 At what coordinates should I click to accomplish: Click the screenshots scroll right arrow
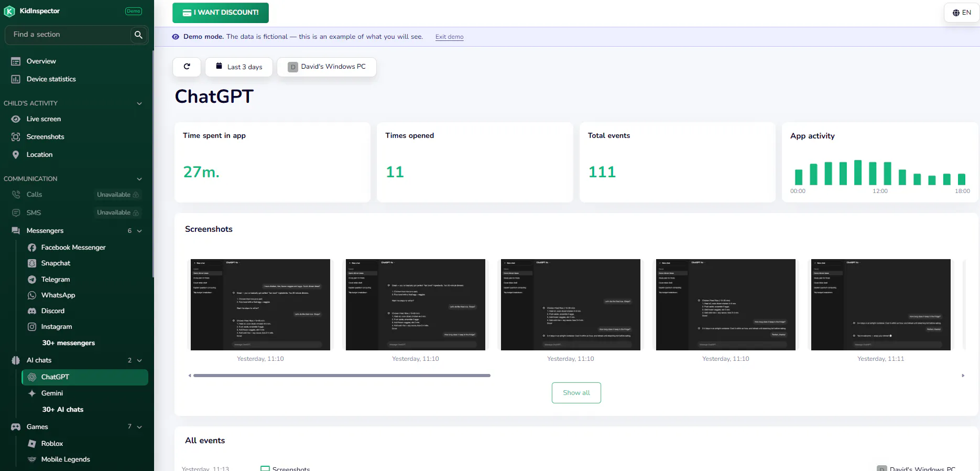click(x=963, y=376)
